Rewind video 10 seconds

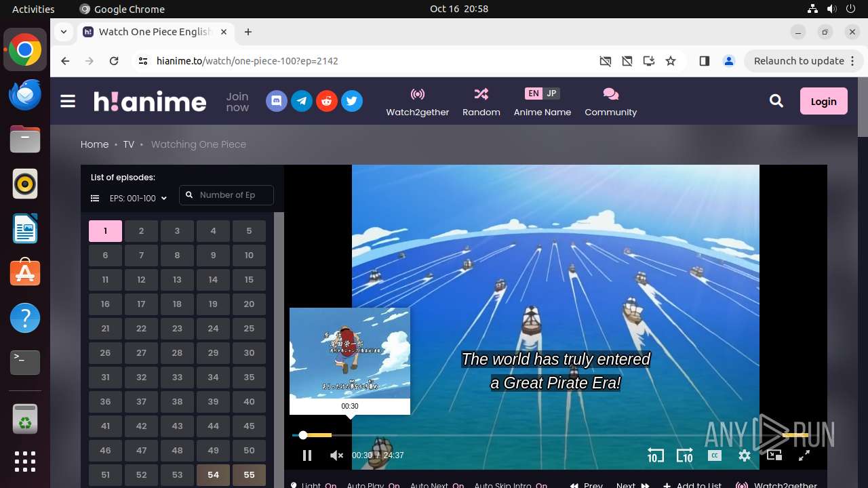tap(655, 455)
